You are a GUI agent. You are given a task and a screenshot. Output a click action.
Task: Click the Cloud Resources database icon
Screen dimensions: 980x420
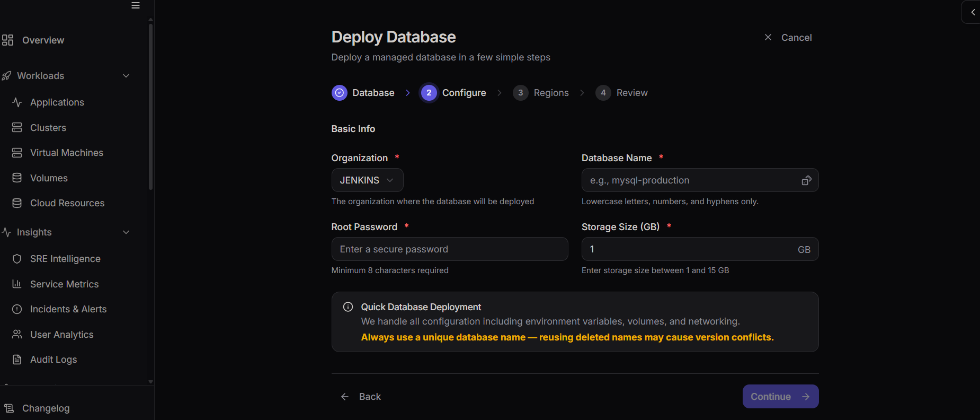coord(17,203)
